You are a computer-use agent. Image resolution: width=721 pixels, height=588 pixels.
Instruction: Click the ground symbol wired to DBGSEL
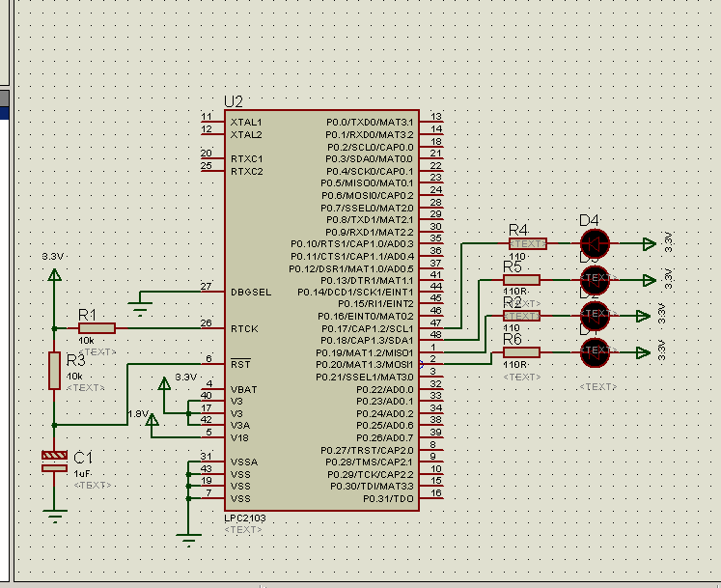[141, 307]
